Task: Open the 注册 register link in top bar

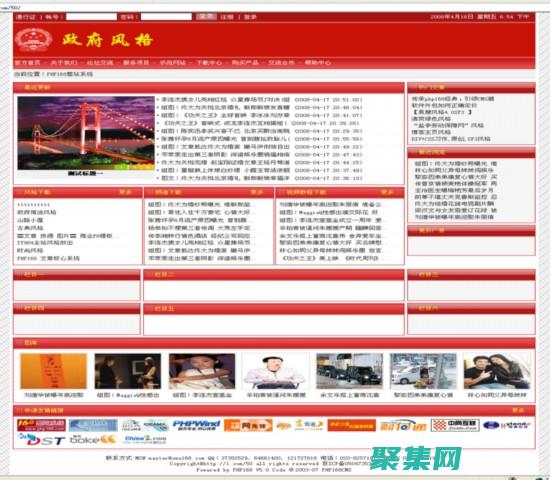Action: pos(227,17)
